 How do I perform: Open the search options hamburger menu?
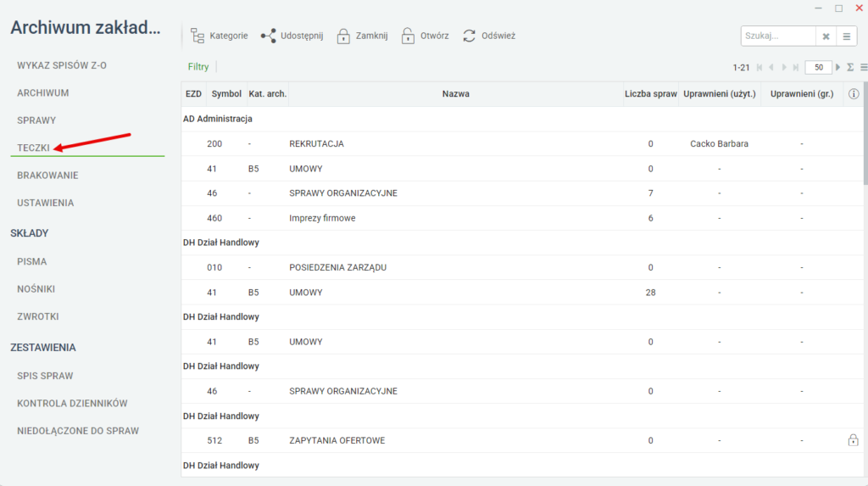(847, 36)
